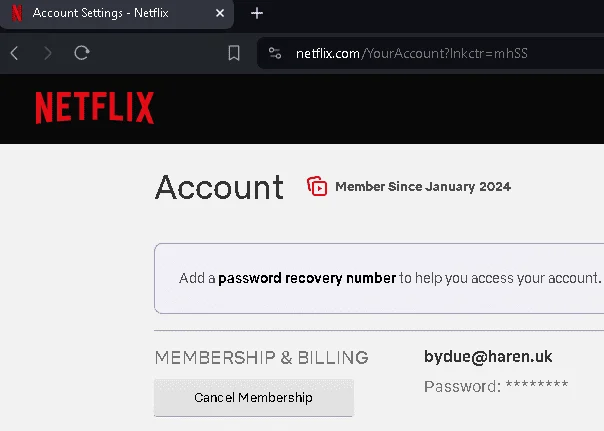Click the Account page heading

219,187
